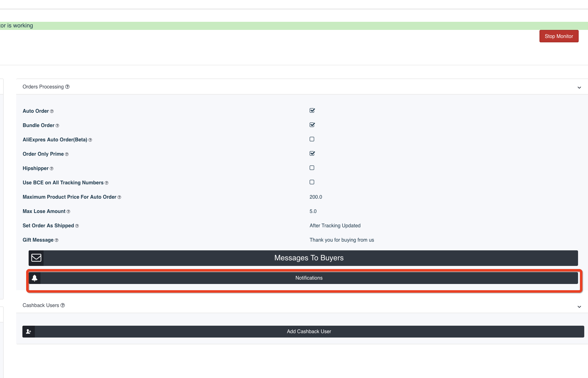Click Add Cashback User button
Image resolution: width=588 pixels, height=378 pixels.
303,332
